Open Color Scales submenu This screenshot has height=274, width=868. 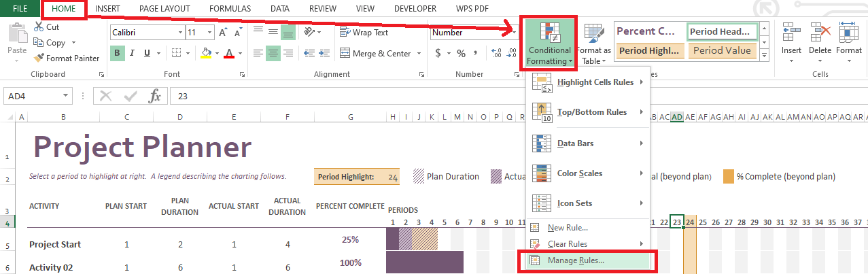pyautogui.click(x=588, y=173)
